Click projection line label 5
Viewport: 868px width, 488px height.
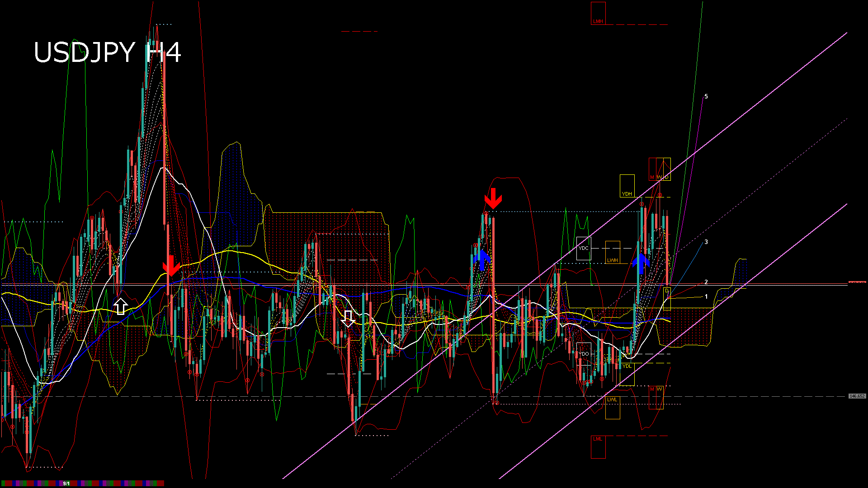(x=706, y=97)
